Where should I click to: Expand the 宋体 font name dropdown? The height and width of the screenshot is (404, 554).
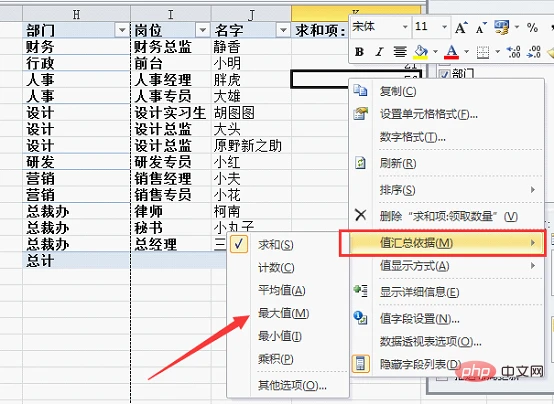405,27
